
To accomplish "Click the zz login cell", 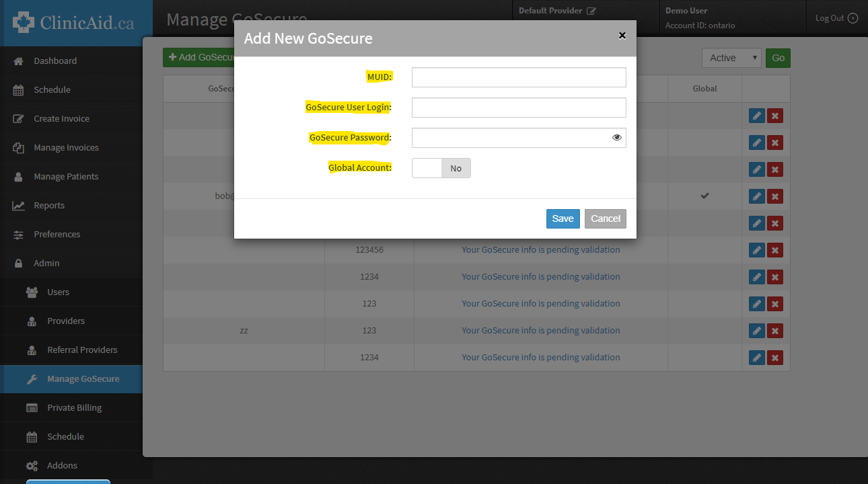I will (x=244, y=330).
